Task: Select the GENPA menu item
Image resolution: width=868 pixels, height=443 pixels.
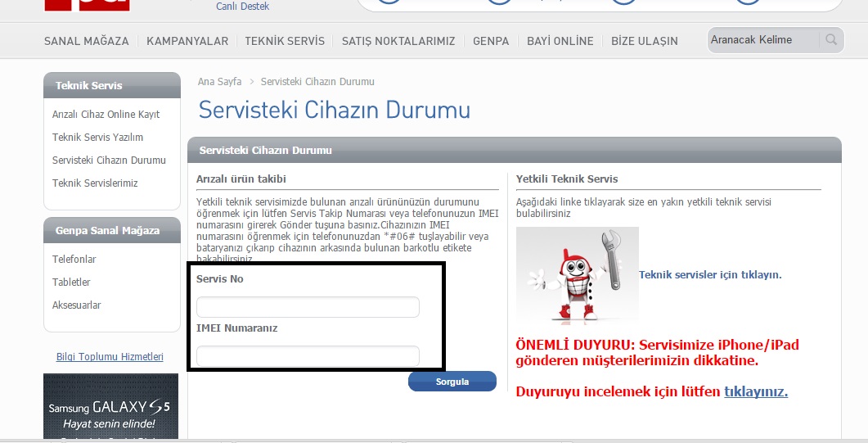Action: tap(491, 41)
